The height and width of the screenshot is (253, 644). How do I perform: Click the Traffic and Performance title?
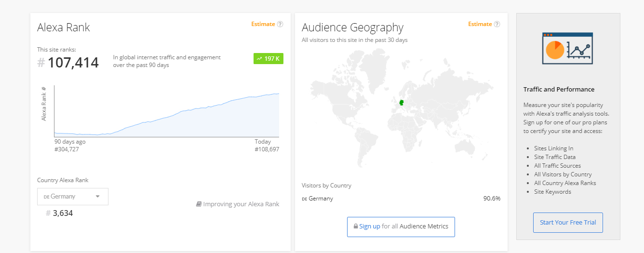559,90
